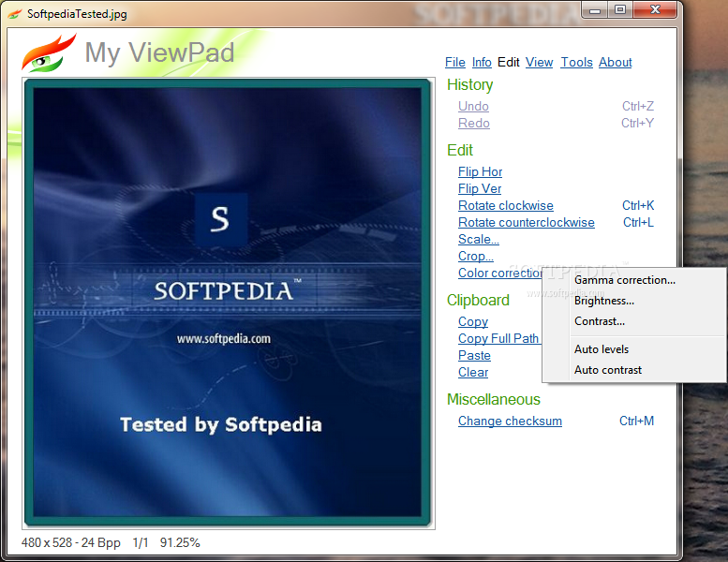Apply Auto contrast from popup menu
The image size is (728, 562).
coord(608,370)
